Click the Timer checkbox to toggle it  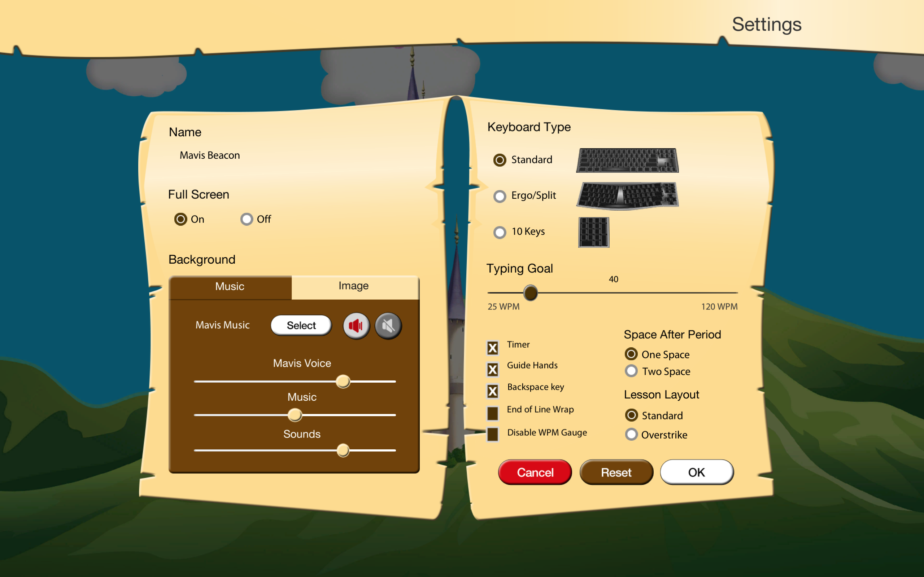click(x=492, y=346)
